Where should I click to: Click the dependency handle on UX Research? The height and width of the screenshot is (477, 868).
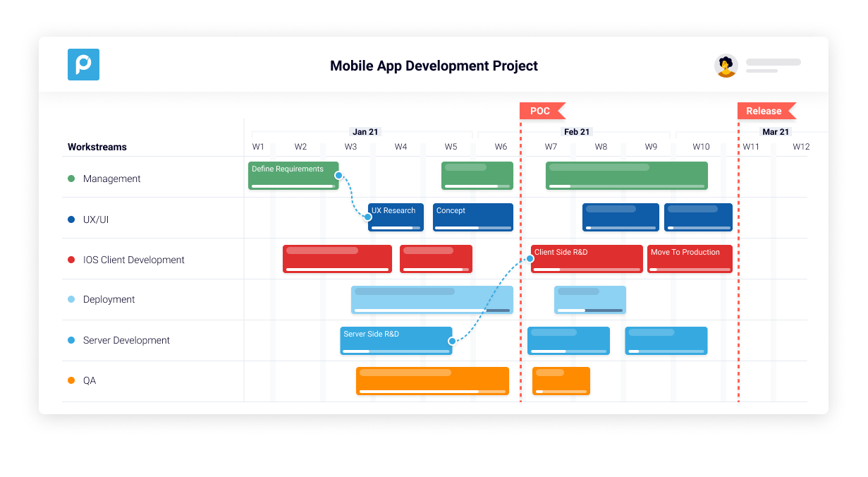(x=368, y=217)
